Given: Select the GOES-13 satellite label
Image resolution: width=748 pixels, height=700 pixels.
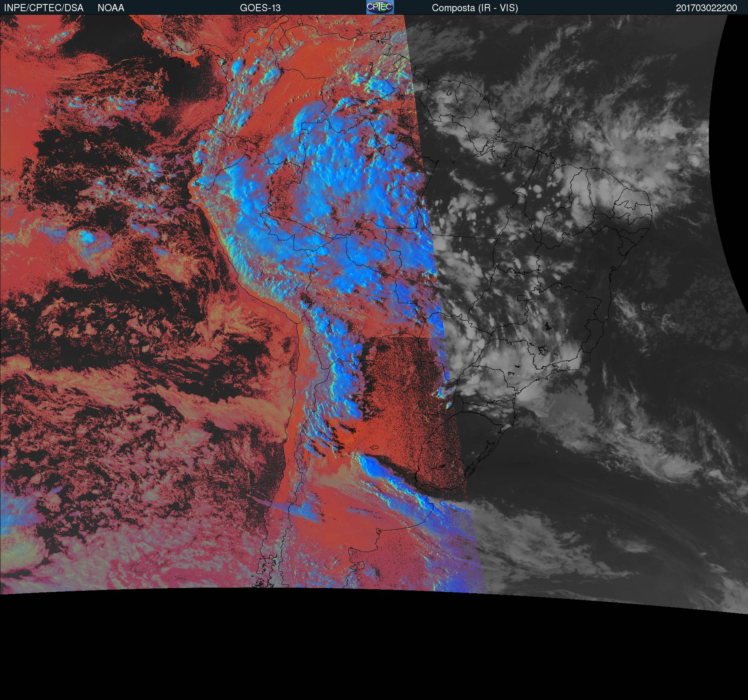Looking at the screenshot, I should [260, 8].
